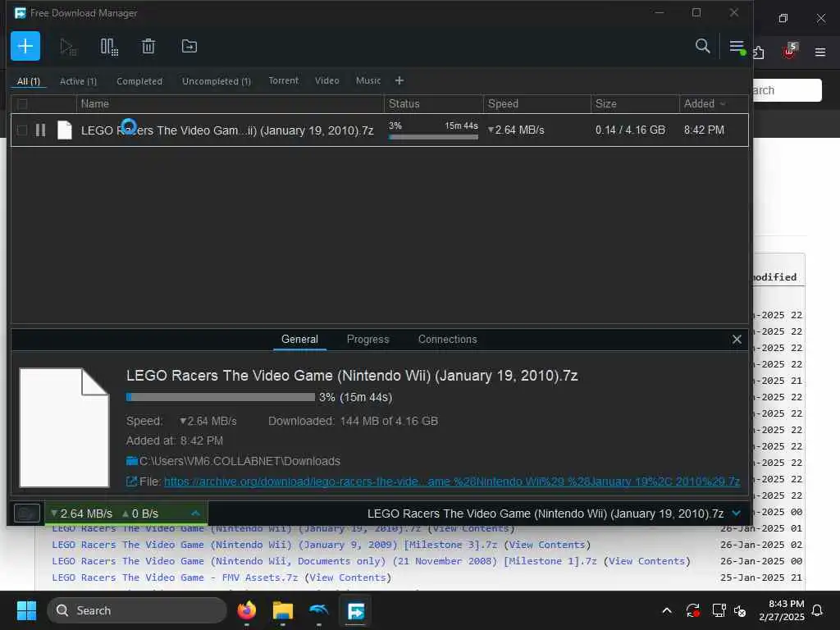Open the Progress details tab

click(367, 339)
